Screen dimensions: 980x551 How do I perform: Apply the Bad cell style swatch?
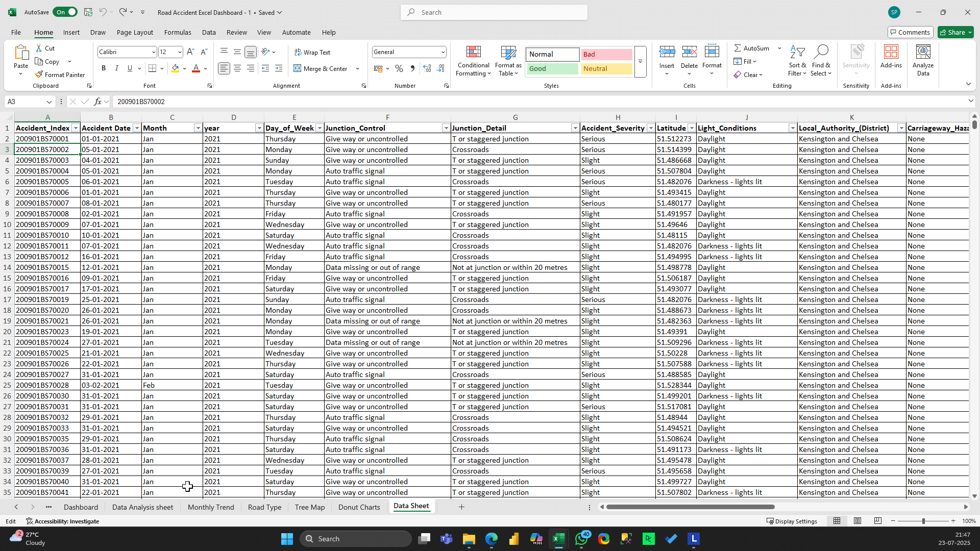(x=606, y=54)
